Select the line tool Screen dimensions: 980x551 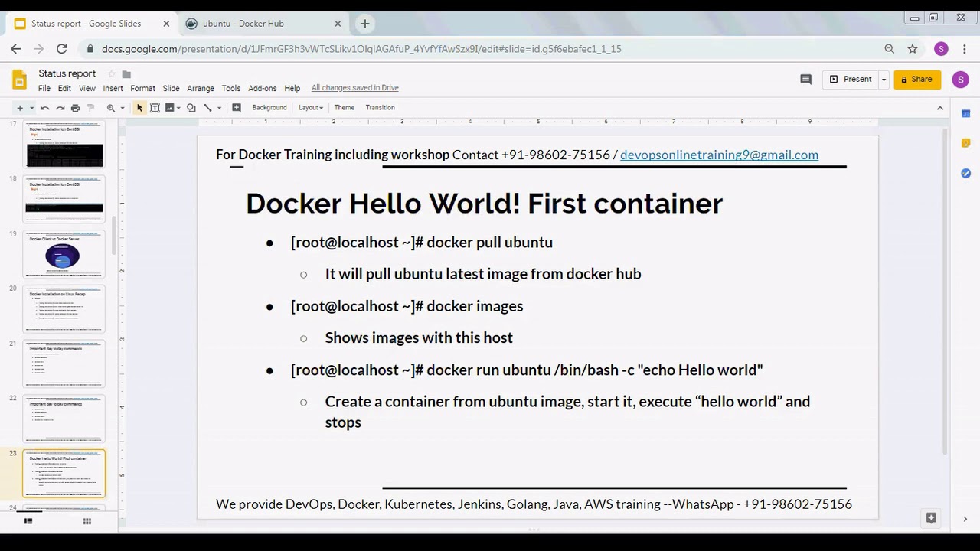207,108
